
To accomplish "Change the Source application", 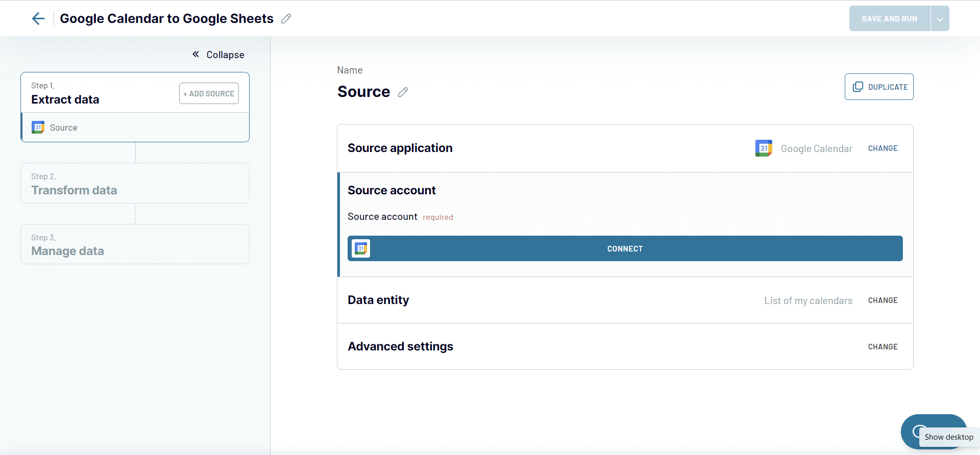I will (x=883, y=148).
